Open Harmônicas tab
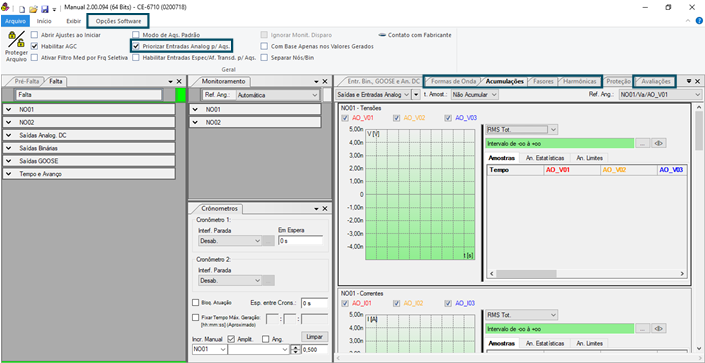The image size is (705, 363). click(x=580, y=81)
